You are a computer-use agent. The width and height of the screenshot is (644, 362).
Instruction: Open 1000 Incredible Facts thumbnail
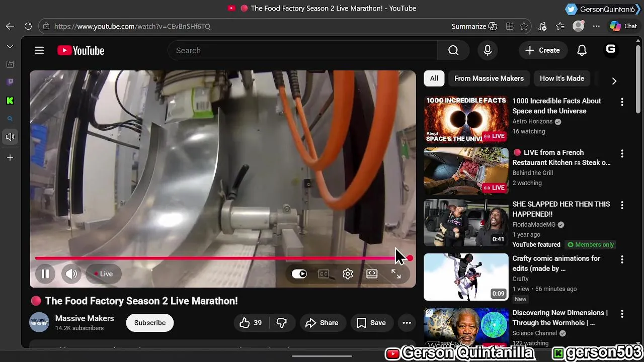click(x=466, y=120)
